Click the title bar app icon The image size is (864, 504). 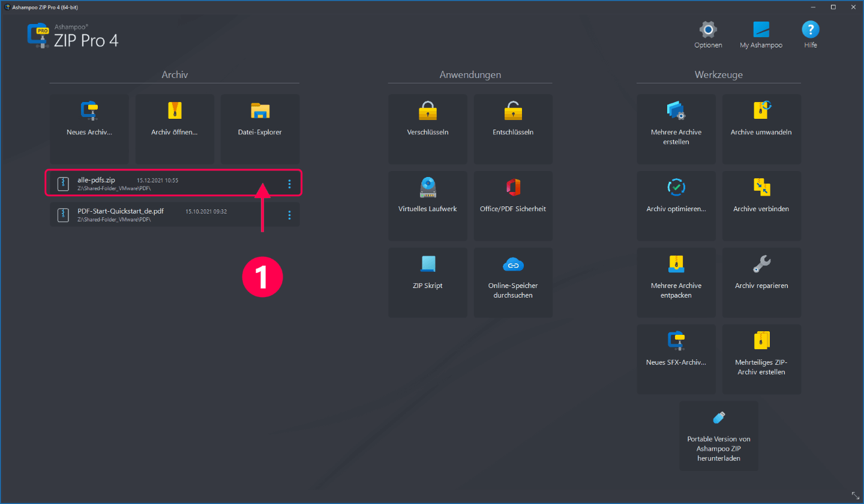[7, 7]
